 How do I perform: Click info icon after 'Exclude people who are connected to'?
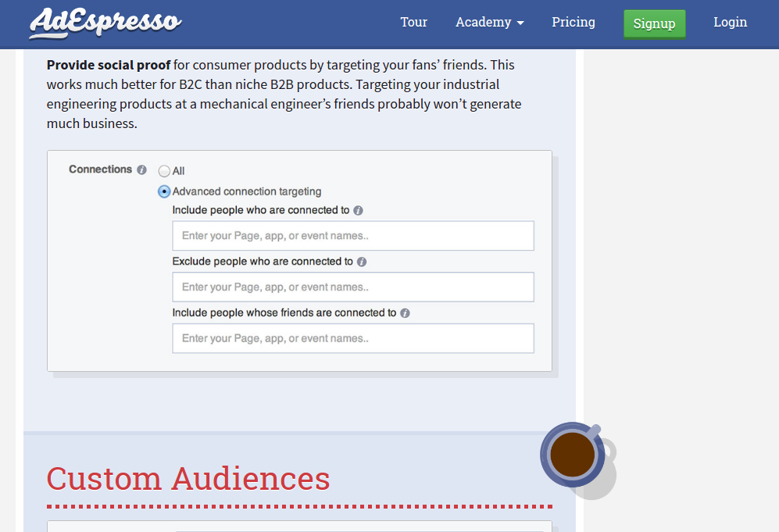pos(362,262)
